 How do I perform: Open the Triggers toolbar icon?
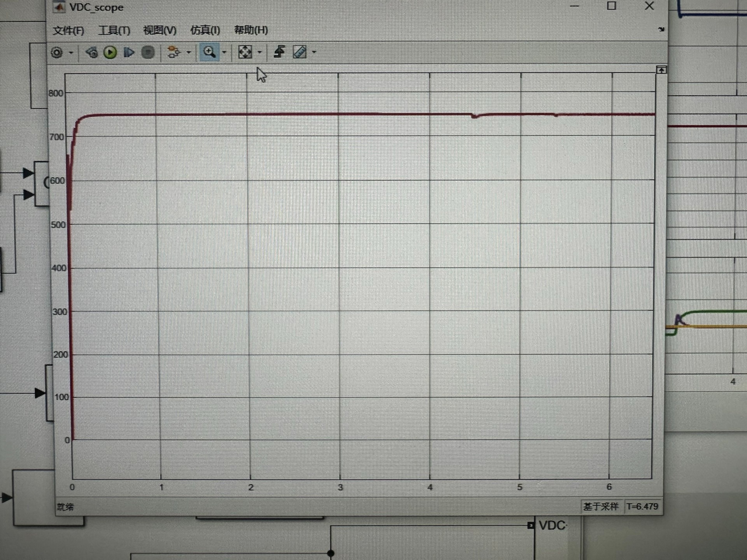pos(279,52)
